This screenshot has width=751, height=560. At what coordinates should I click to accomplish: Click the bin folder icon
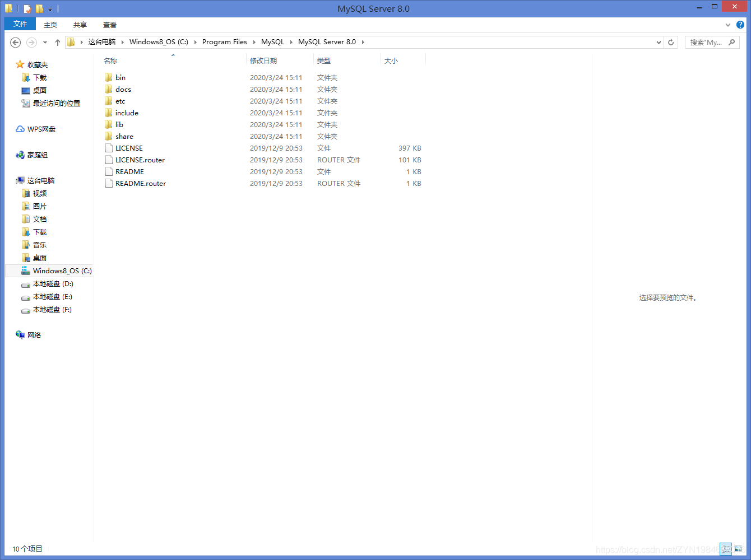109,77
